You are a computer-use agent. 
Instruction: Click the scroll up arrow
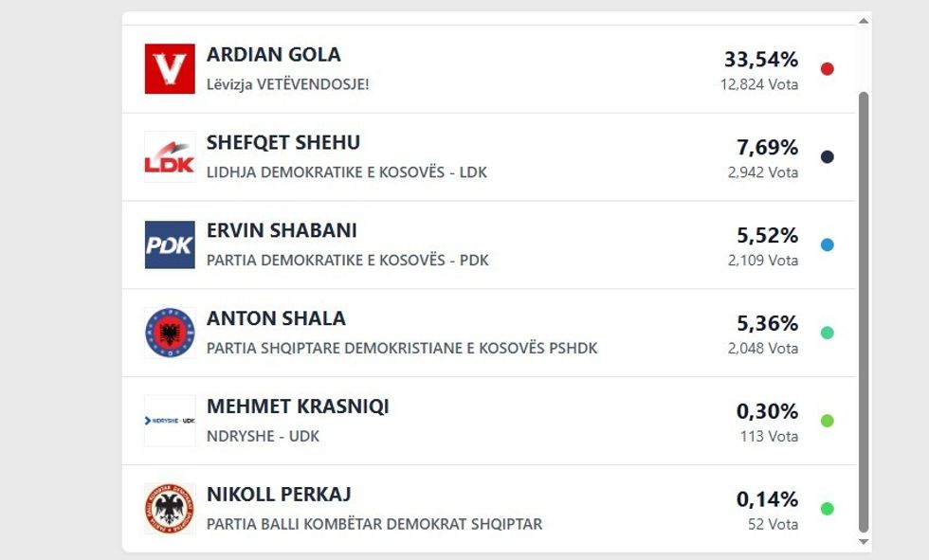point(863,21)
